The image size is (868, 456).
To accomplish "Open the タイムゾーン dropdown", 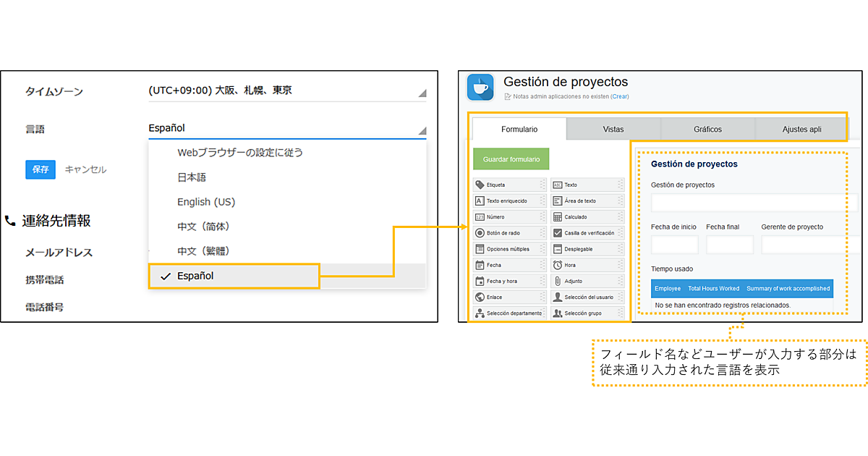I will click(x=287, y=91).
